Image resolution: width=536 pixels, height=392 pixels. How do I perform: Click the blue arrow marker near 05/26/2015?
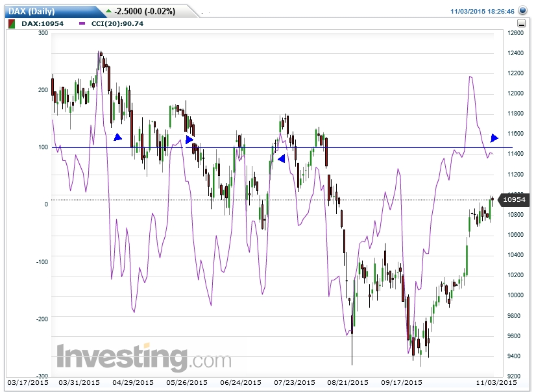pos(189,140)
